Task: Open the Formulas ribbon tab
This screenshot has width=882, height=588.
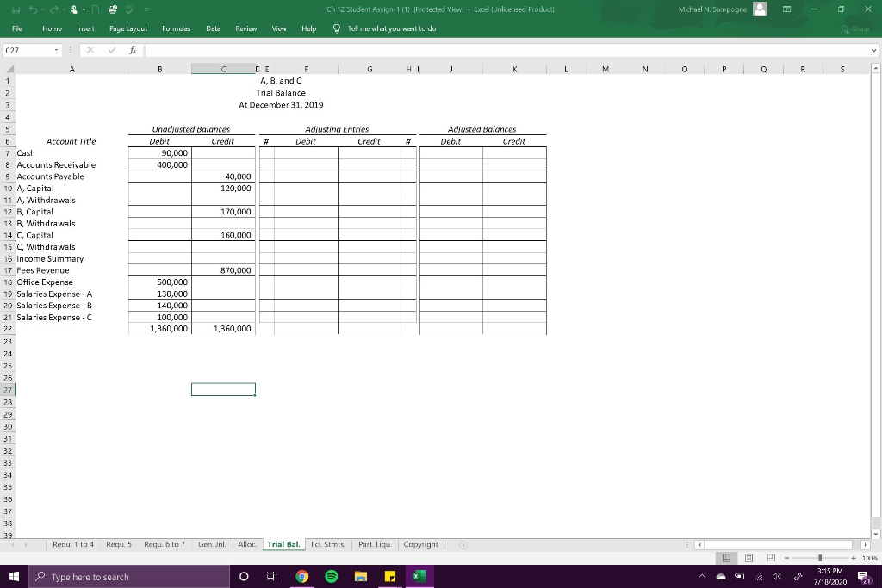Action: [x=176, y=28]
